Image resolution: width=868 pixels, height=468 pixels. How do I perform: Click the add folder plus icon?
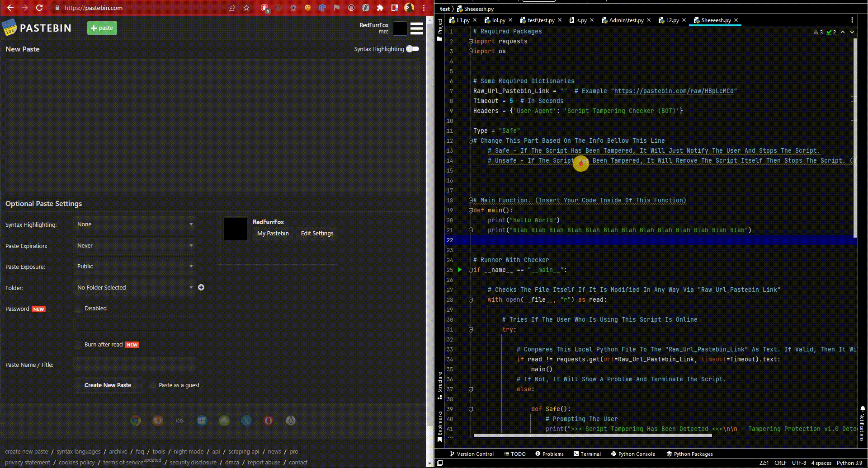pyautogui.click(x=201, y=287)
